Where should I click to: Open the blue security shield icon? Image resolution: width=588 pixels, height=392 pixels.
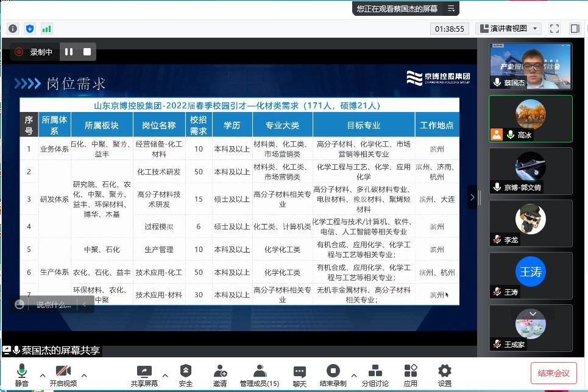tap(30, 29)
